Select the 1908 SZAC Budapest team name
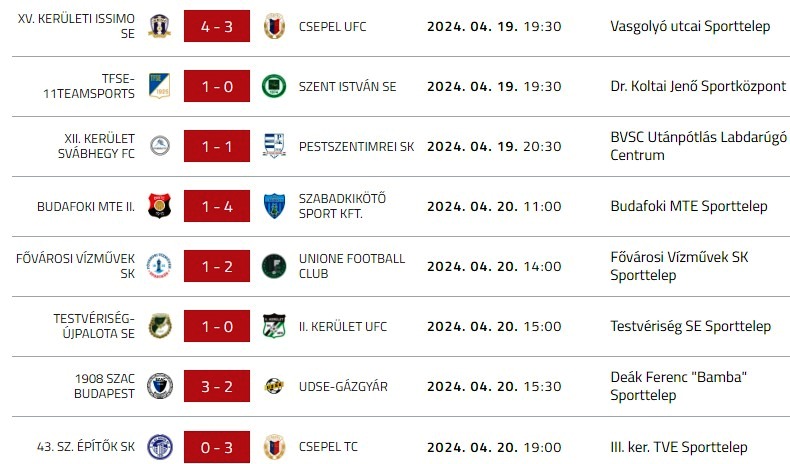 point(104,386)
